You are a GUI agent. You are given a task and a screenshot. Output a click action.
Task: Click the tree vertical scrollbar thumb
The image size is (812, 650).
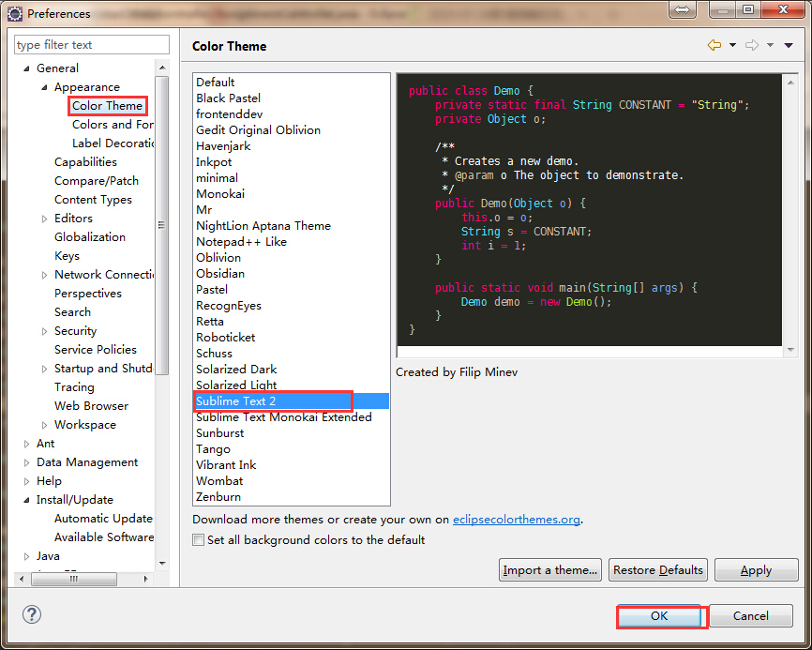[161, 225]
